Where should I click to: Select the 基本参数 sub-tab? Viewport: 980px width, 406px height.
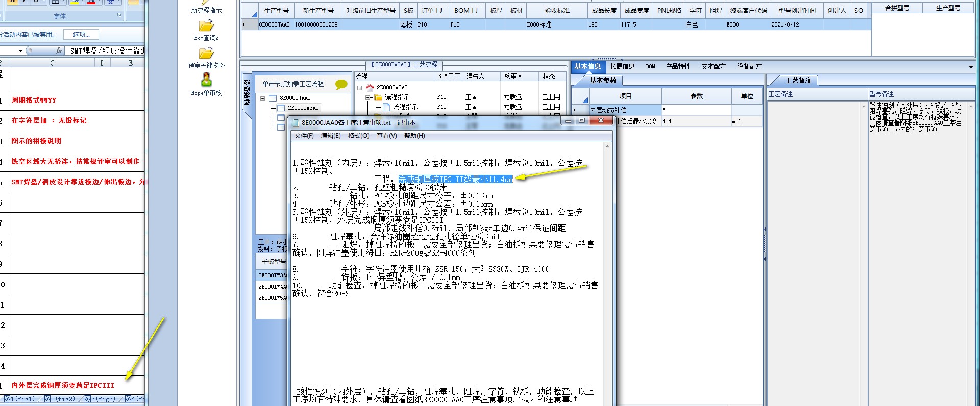point(603,80)
